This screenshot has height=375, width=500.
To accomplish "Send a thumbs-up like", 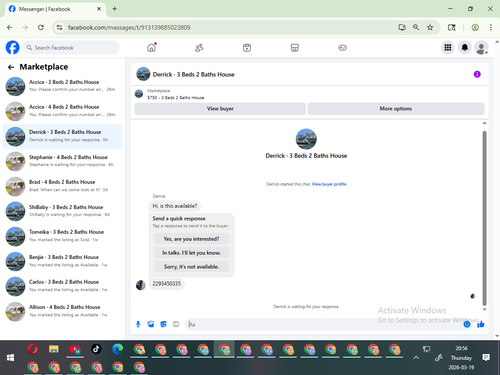I will (480, 324).
